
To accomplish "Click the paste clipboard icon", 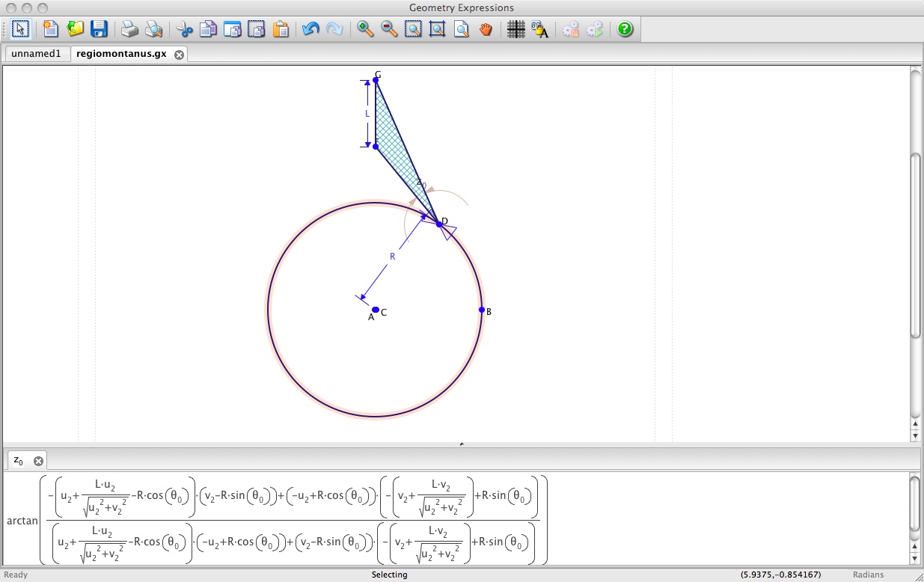I will click(281, 29).
